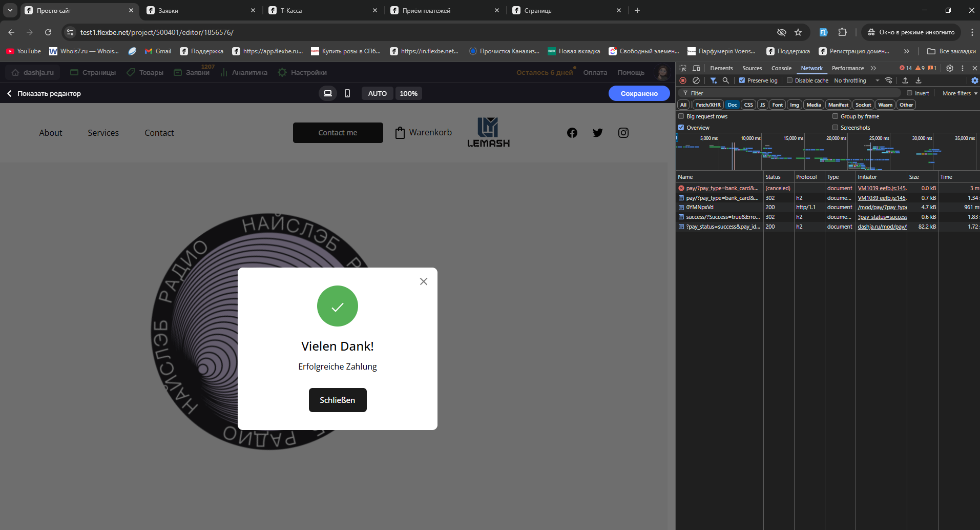Enable the Disable cache checkbox
Viewport: 980px width, 530px height.
pos(789,80)
